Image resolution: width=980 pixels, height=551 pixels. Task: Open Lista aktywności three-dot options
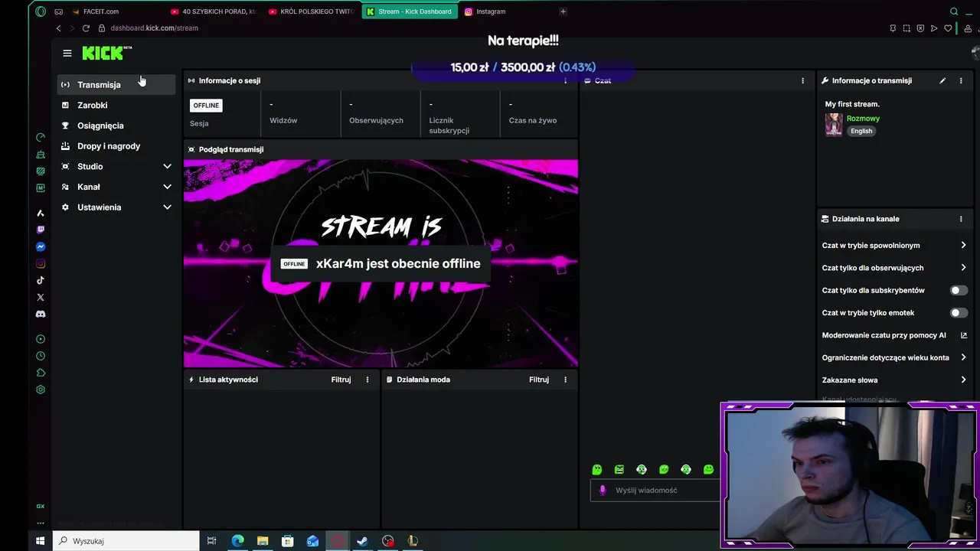coord(367,380)
